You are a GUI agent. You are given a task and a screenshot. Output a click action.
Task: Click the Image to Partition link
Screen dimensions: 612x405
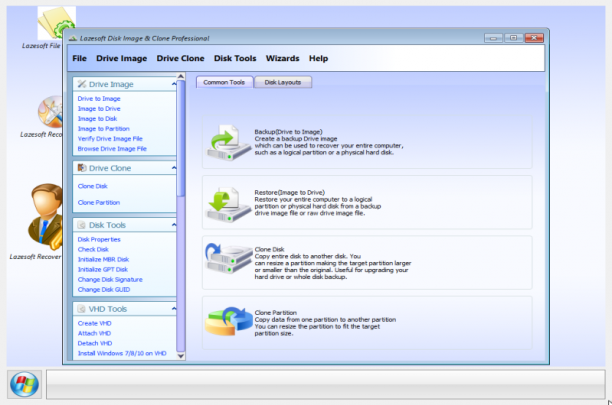(x=103, y=129)
